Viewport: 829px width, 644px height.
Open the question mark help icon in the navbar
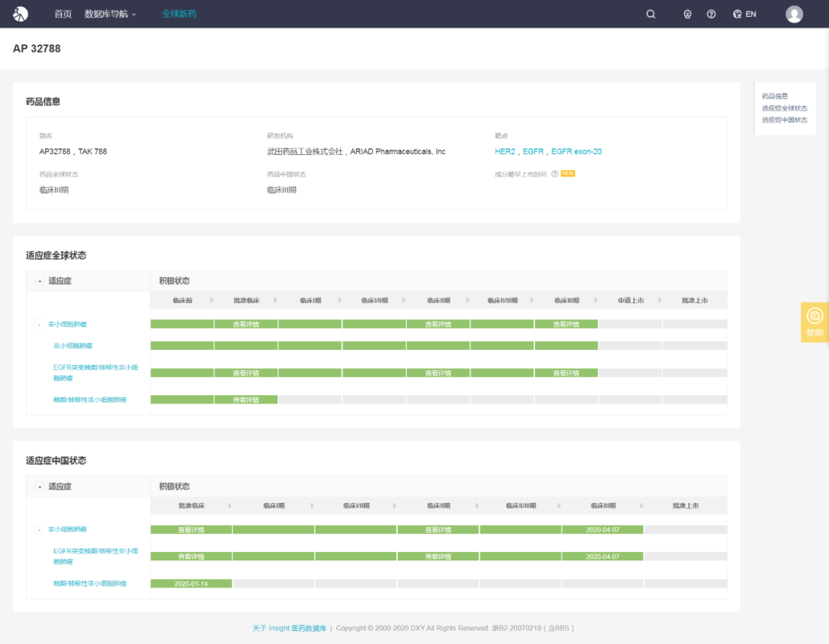[x=711, y=15]
